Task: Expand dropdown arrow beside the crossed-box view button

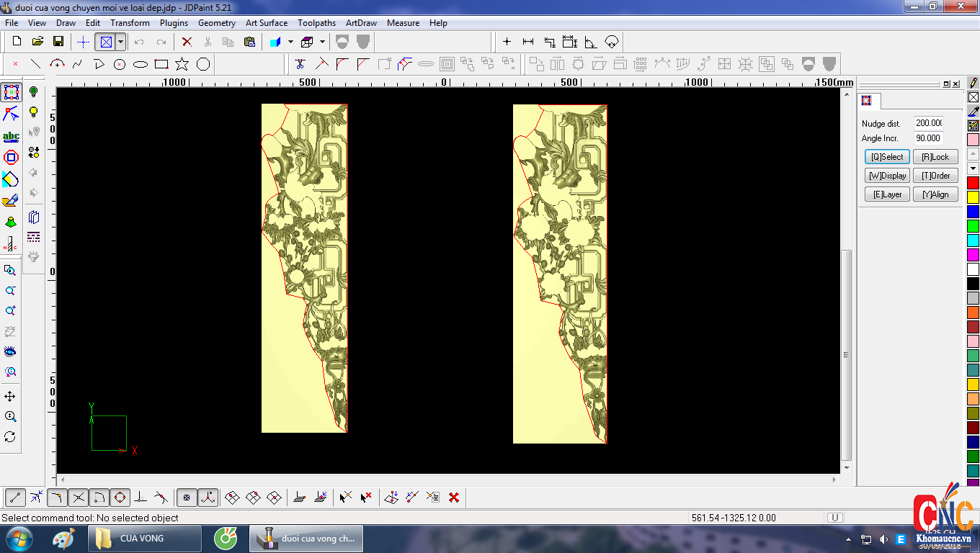Action: [x=121, y=42]
